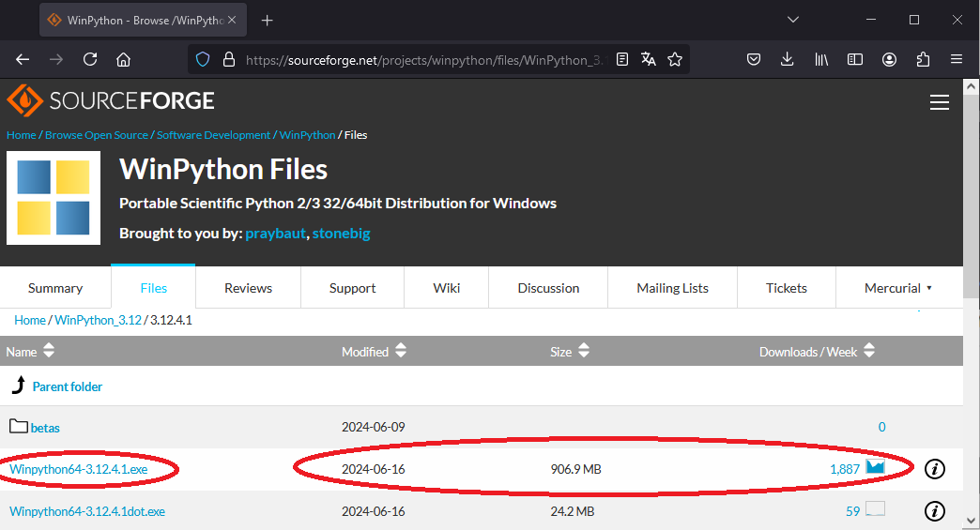Viewport: 980px width, 530px height.
Task: Bookmark this page with the star icon
Action: click(675, 59)
